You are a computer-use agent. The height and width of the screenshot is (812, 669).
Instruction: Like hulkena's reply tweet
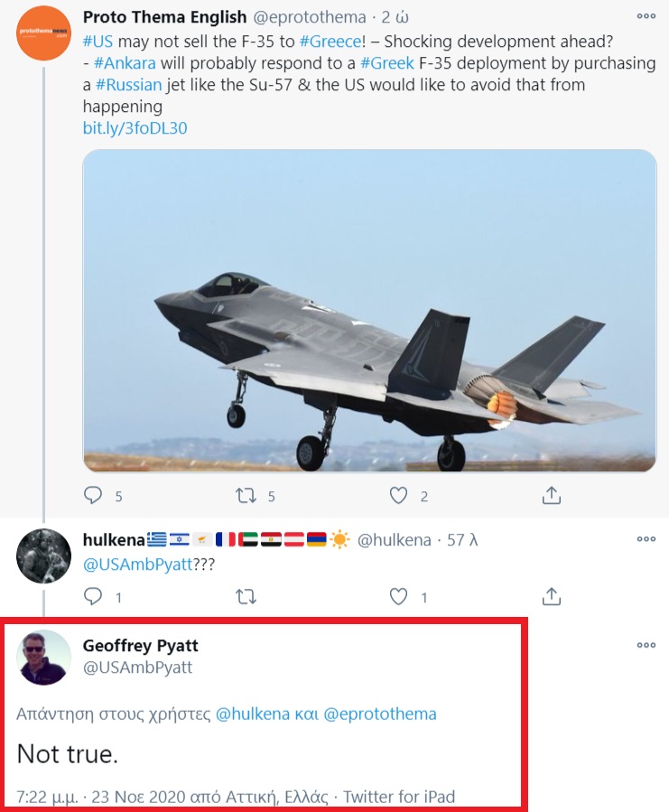pyautogui.click(x=399, y=596)
